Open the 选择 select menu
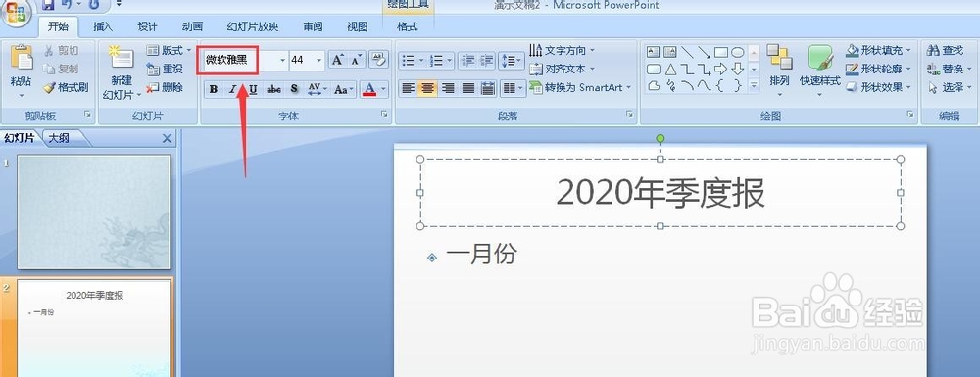Image resolution: width=980 pixels, height=377 pixels. click(950, 87)
